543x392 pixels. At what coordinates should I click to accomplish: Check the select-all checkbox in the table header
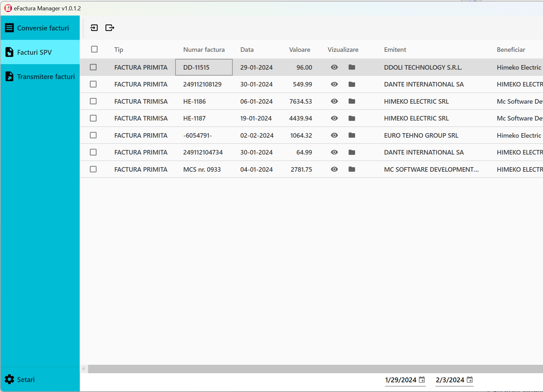(x=94, y=49)
